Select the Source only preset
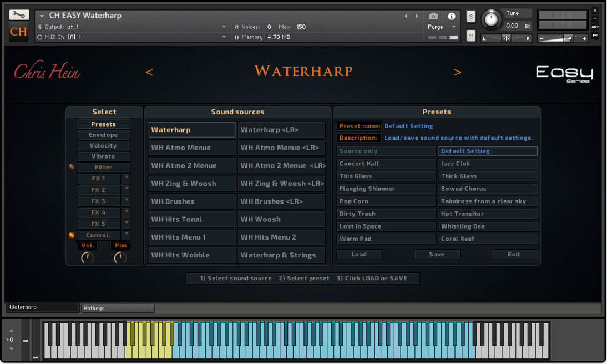 coord(386,151)
